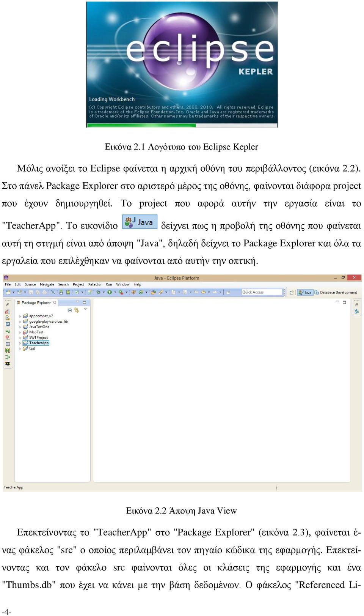The image size is (364, 616).
Task: Click the Android Virtual Device Manager icon
Action: click(x=68, y=292)
